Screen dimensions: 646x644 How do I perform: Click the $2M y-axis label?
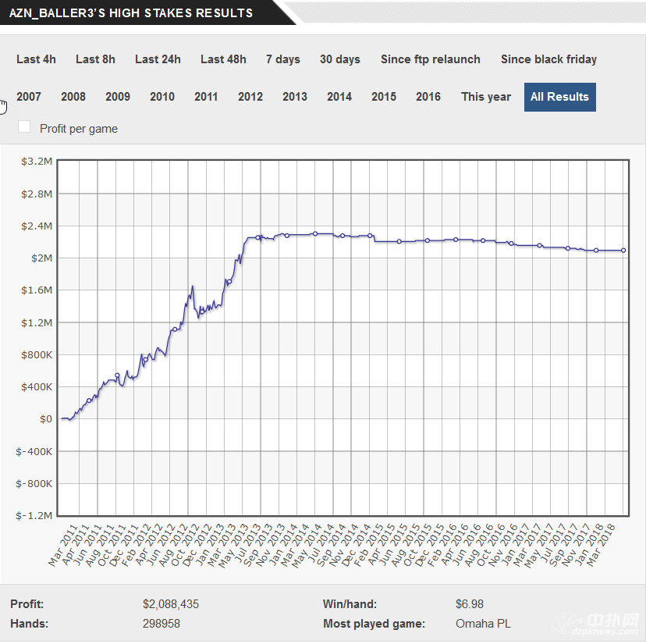[41, 258]
